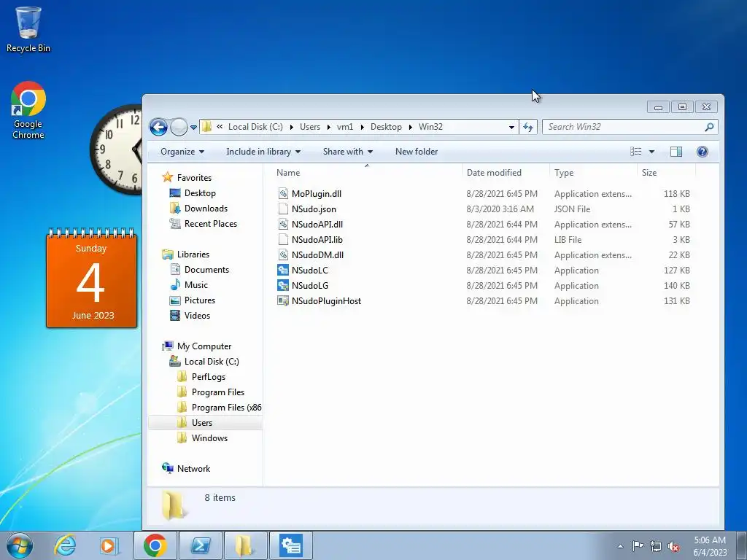
Task: Open the view options dropdown arrow
Action: tap(651, 152)
